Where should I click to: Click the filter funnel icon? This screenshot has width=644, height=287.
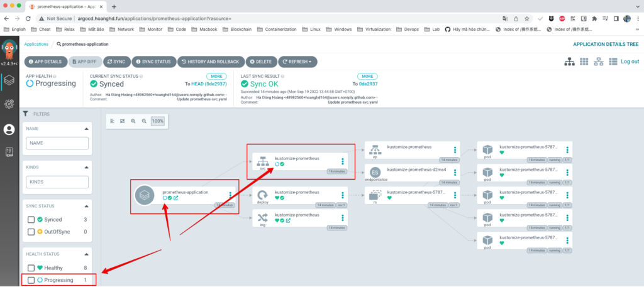click(x=25, y=114)
